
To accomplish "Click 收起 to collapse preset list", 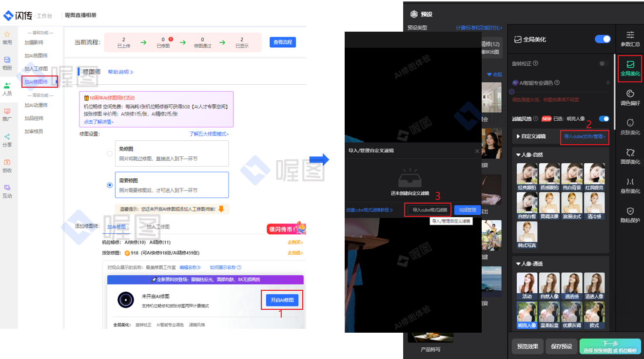I will click(x=495, y=75).
